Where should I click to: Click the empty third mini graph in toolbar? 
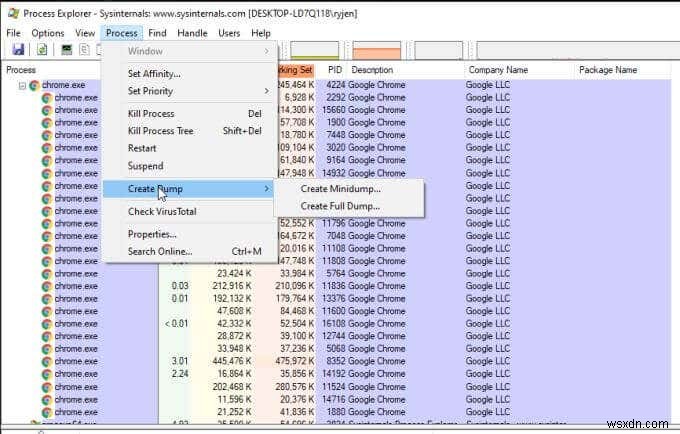[438, 50]
